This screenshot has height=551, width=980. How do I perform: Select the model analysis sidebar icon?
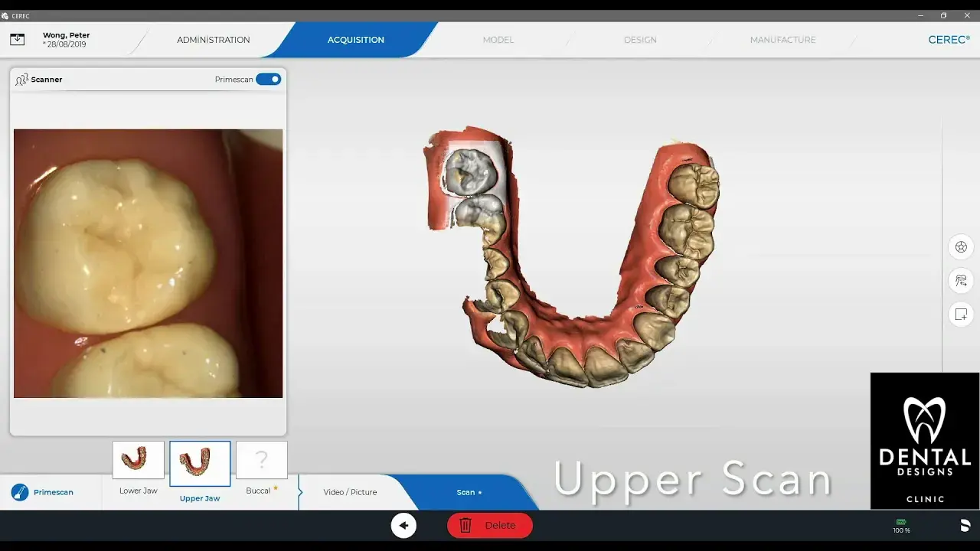pos(960,281)
